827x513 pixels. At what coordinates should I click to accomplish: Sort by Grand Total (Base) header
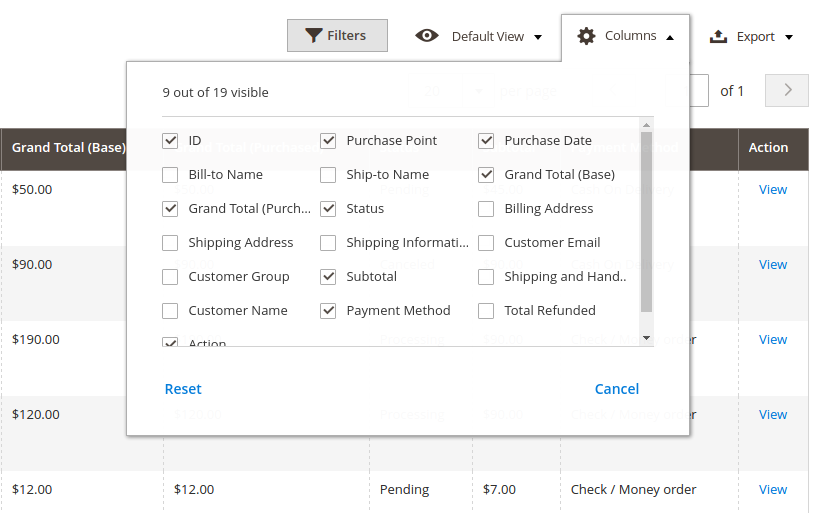click(69, 148)
